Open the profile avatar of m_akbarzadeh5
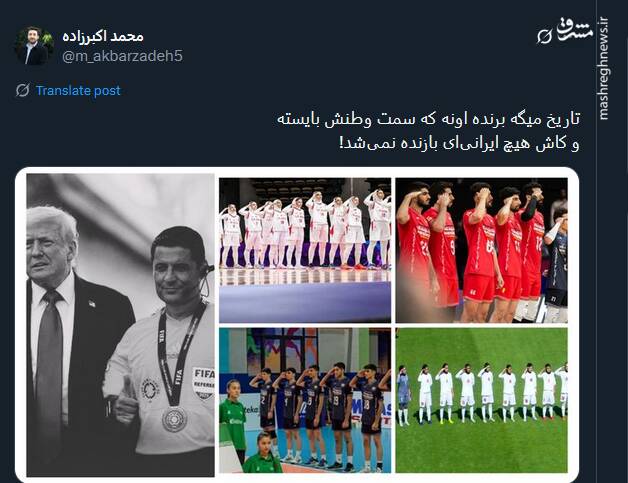This screenshot has height=483, width=628. pyautogui.click(x=32, y=46)
